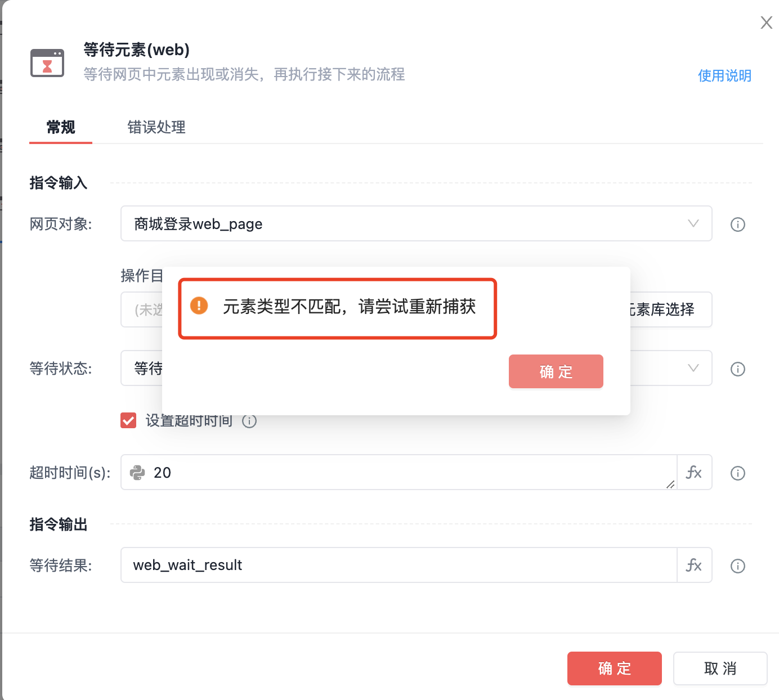Open the 使用说明 help link

pyautogui.click(x=724, y=75)
